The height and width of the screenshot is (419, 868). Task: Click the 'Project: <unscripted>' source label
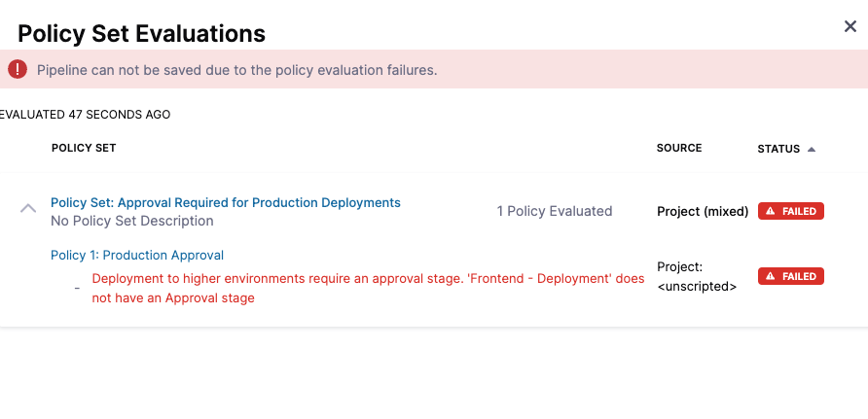(x=696, y=276)
